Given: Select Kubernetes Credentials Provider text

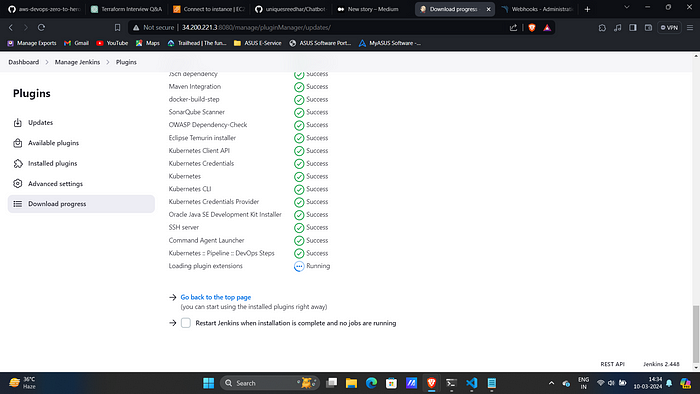Looking at the screenshot, I should point(214,202).
